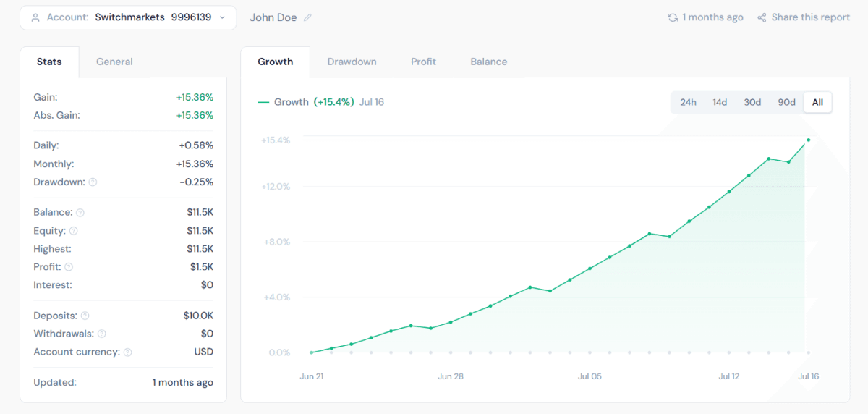This screenshot has height=414, width=868.
Task: Click the +12.0% axis label
Action: pos(276,186)
